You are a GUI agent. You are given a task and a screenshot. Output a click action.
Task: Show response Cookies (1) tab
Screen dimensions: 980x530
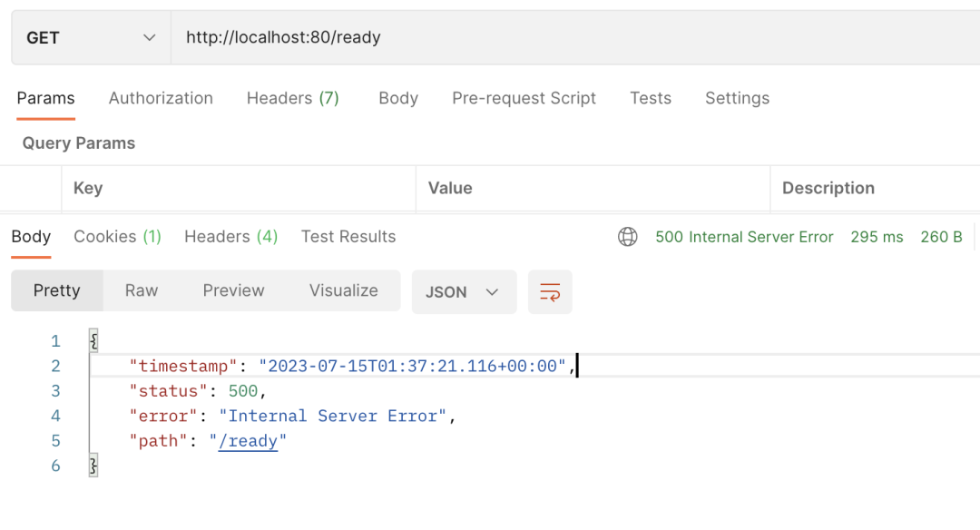pyautogui.click(x=117, y=237)
